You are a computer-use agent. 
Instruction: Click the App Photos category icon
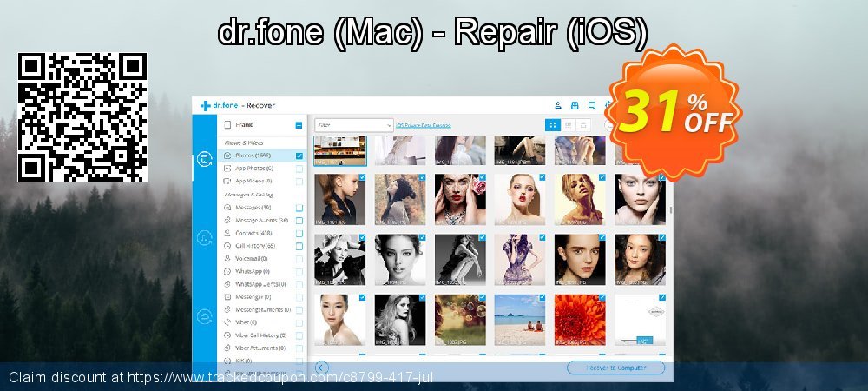pyautogui.click(x=227, y=169)
